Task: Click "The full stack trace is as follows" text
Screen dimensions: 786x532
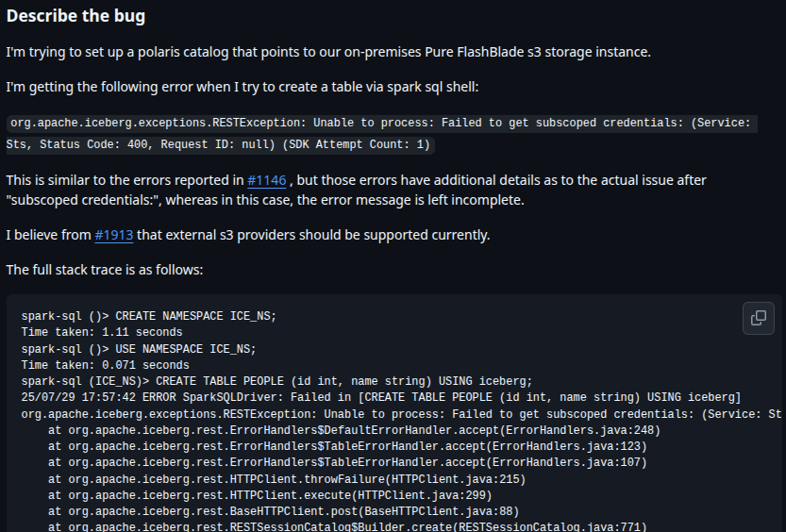Action: pyautogui.click(x=104, y=271)
